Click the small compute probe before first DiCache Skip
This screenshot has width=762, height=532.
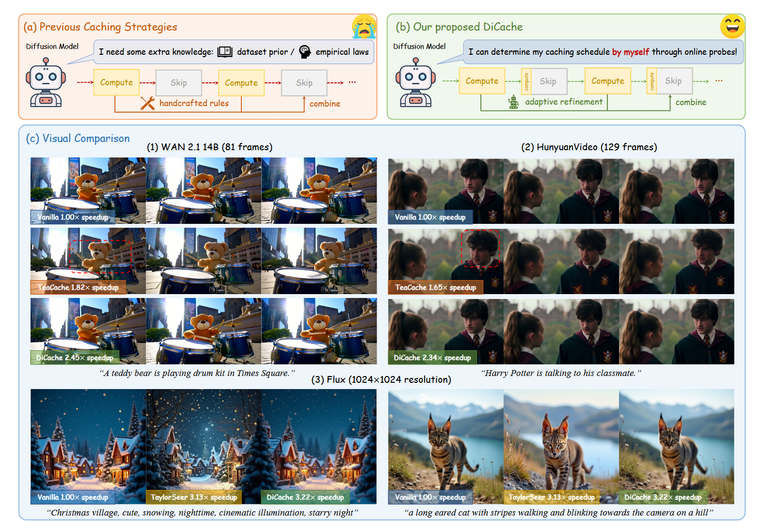[x=526, y=81]
